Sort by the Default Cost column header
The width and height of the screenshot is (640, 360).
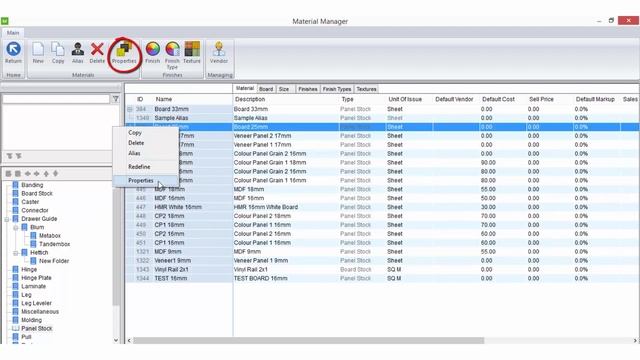tap(498, 99)
